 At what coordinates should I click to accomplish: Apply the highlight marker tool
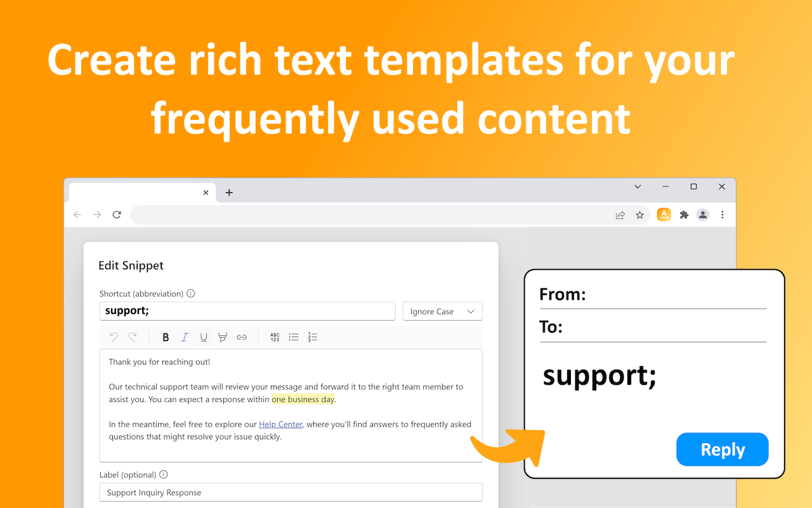coord(223,337)
